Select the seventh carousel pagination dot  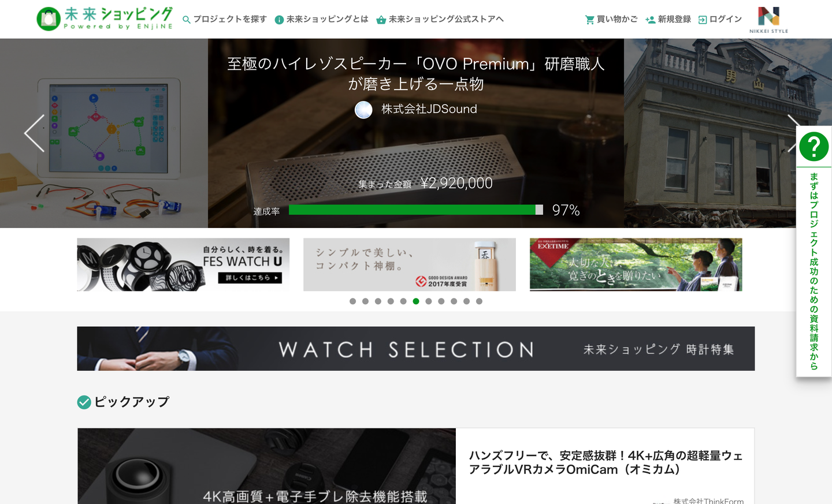pyautogui.click(x=429, y=301)
